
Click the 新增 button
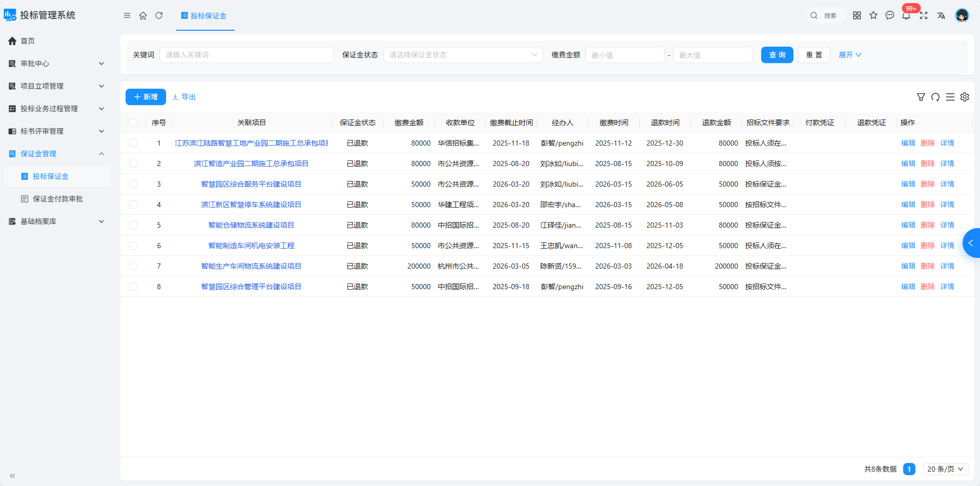point(146,97)
